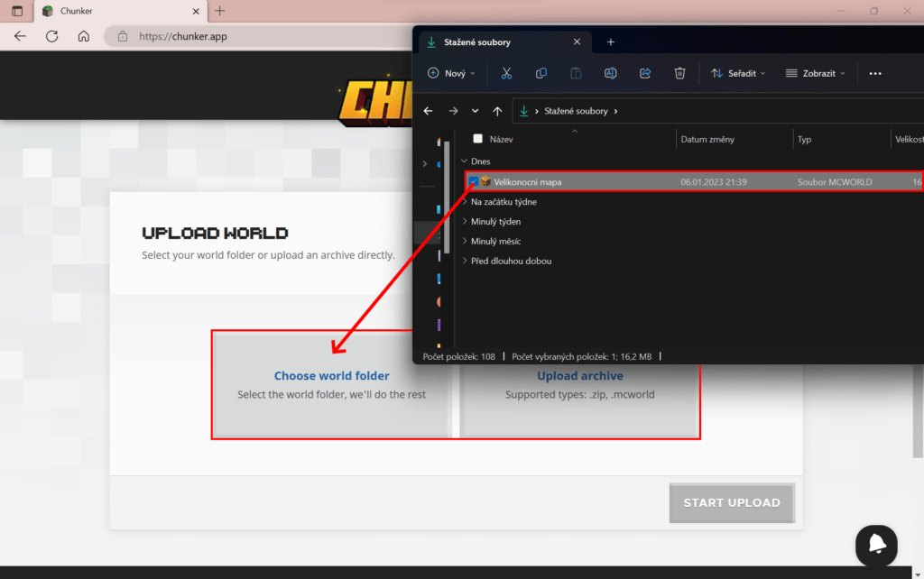Open the Zobrazit view menu
Image resolution: width=924 pixels, height=579 pixels.
816,73
